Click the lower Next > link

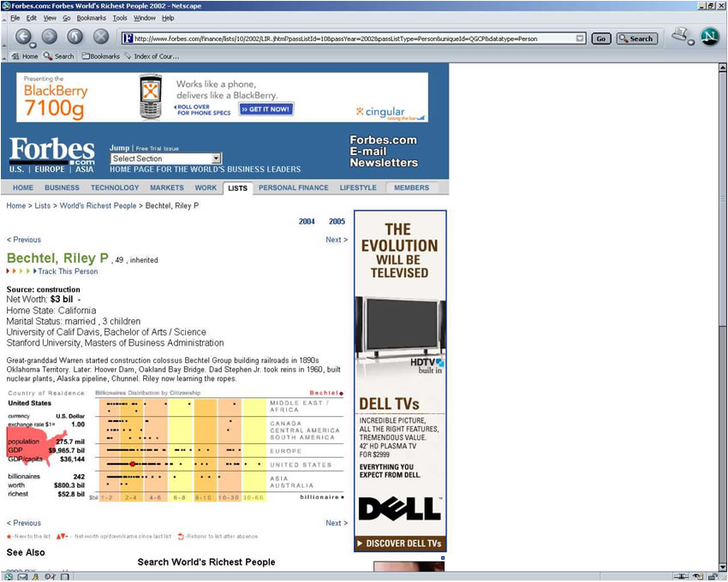(337, 523)
